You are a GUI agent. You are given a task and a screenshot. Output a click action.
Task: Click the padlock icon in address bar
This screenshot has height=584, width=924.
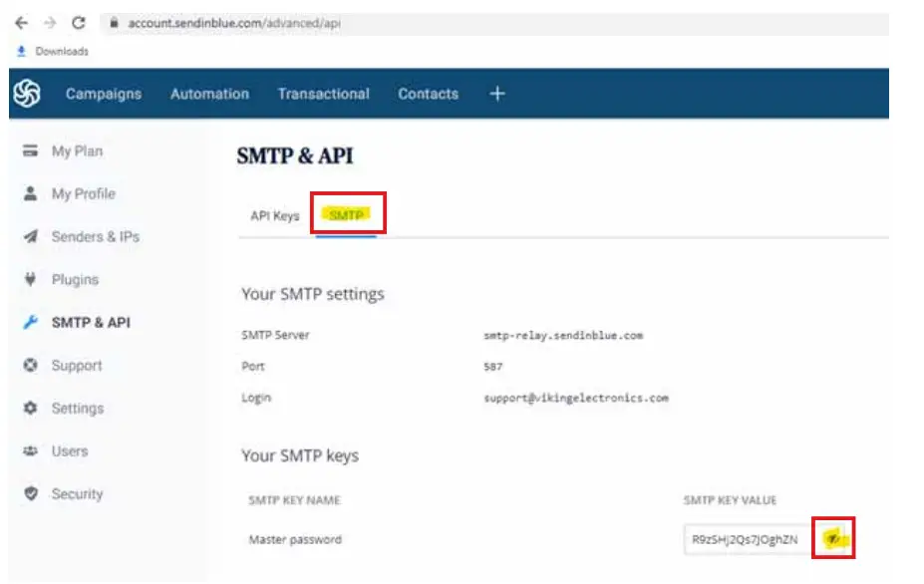point(115,23)
